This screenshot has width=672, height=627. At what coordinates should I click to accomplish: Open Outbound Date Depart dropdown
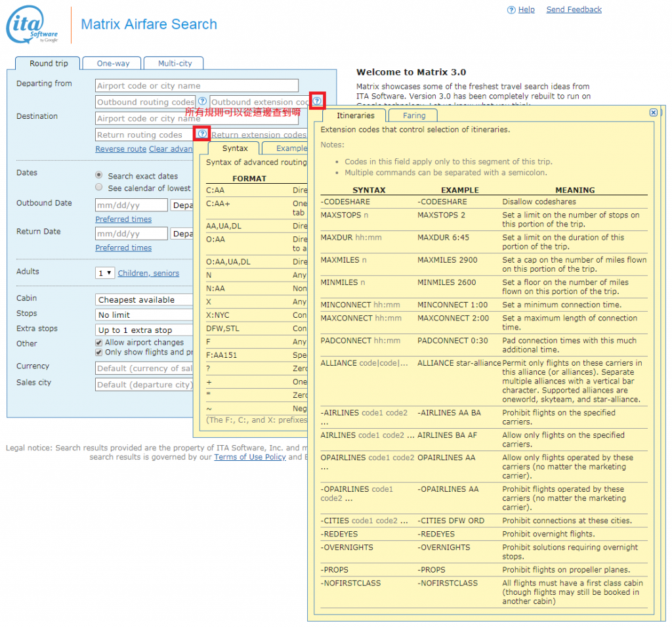pyautogui.click(x=182, y=205)
